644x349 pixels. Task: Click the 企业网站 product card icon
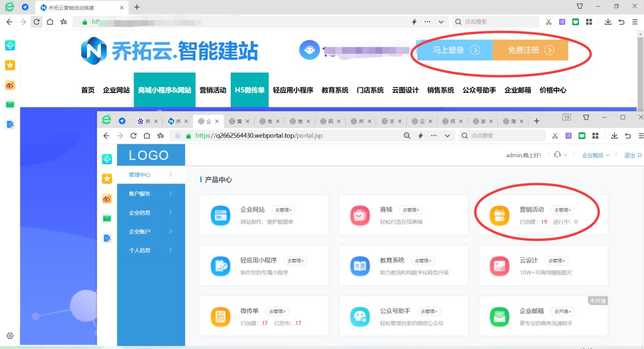pyautogui.click(x=221, y=215)
